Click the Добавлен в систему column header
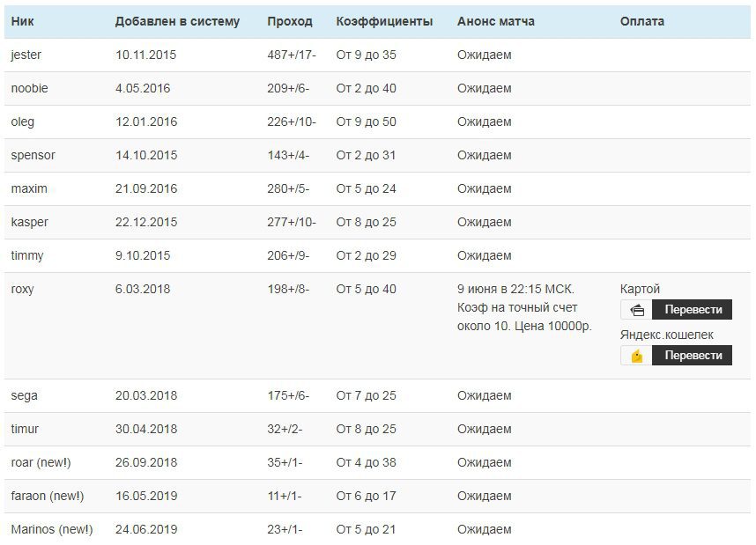Viewport: 756px width, 545px height. [x=177, y=21]
